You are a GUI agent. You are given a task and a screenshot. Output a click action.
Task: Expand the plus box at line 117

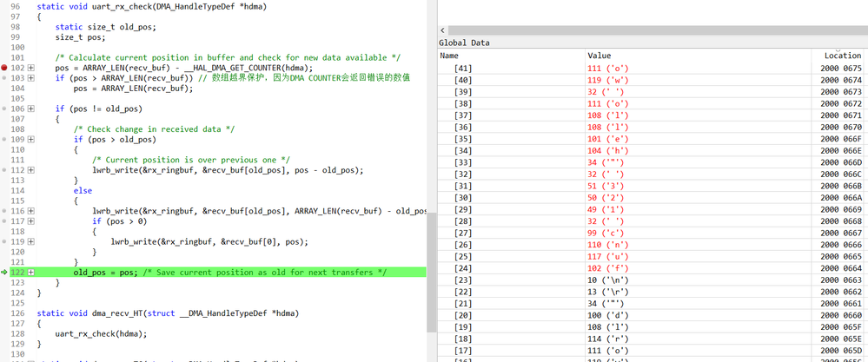point(31,221)
